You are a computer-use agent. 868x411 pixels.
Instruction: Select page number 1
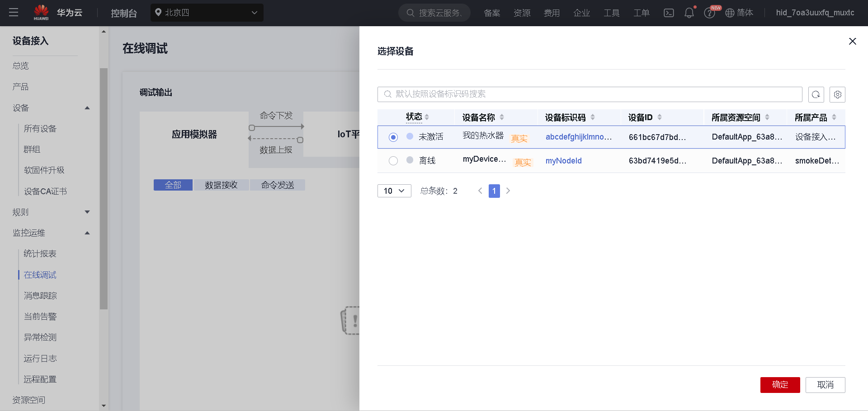(x=494, y=191)
